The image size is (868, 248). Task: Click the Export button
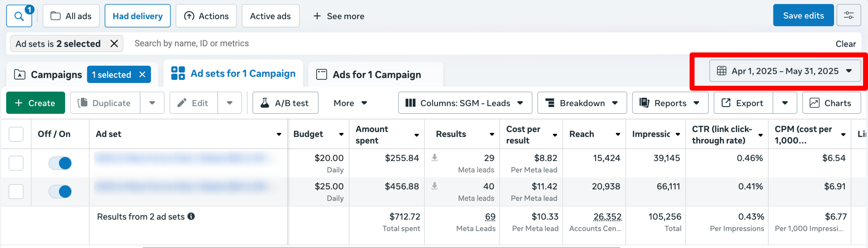[743, 103]
